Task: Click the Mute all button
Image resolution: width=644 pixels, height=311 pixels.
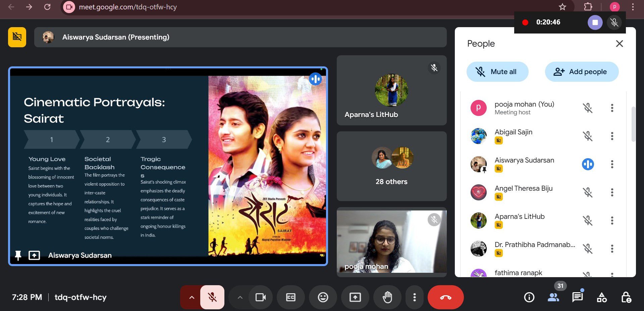Action: coord(497,72)
